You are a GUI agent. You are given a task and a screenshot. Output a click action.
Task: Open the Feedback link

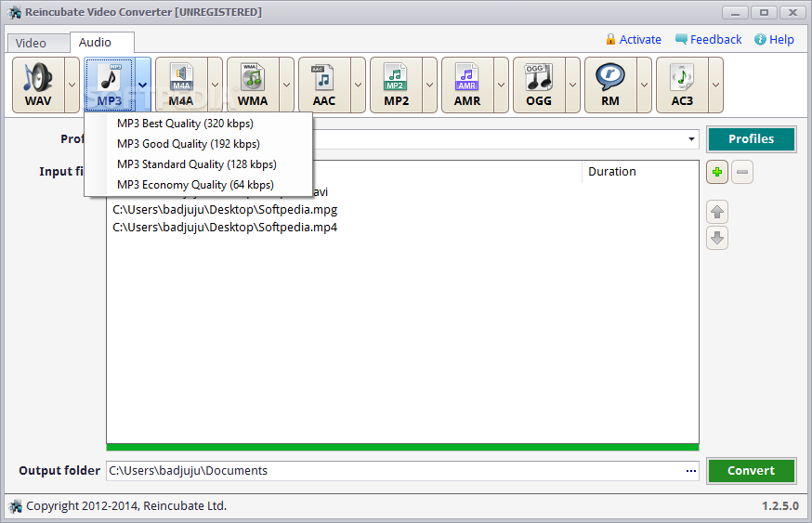(709, 39)
